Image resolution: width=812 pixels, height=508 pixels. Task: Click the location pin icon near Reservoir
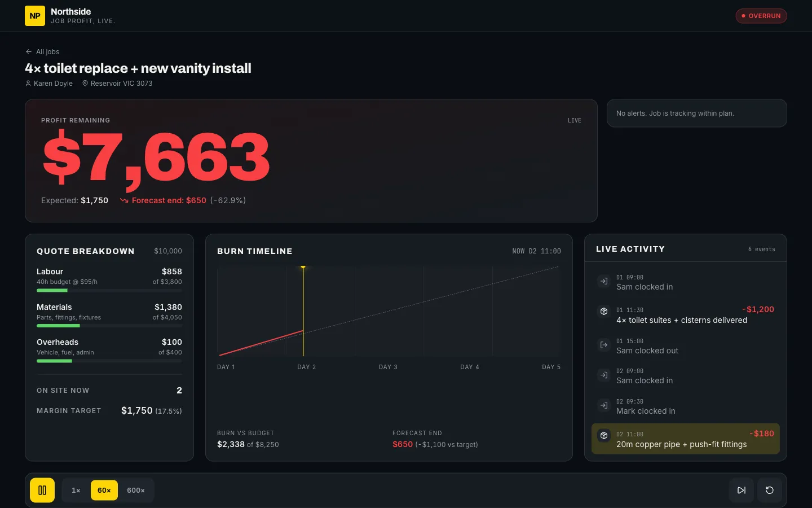85,83
